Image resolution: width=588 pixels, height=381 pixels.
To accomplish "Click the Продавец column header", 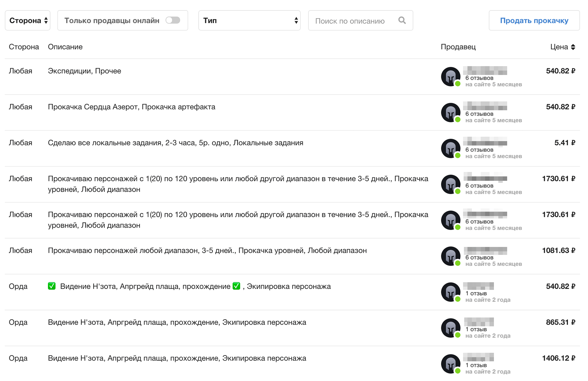I will [x=458, y=47].
